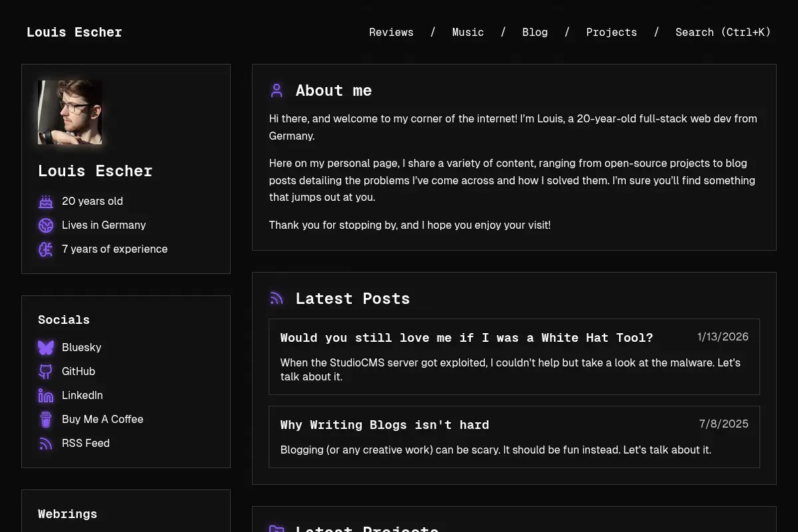The height and width of the screenshot is (532, 798).
Task: Click the feed icon beside Latest Posts
Action: tap(277, 299)
